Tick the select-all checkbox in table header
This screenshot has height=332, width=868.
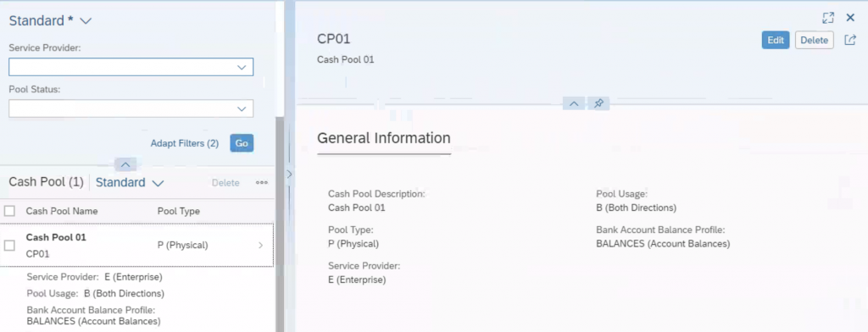9,211
